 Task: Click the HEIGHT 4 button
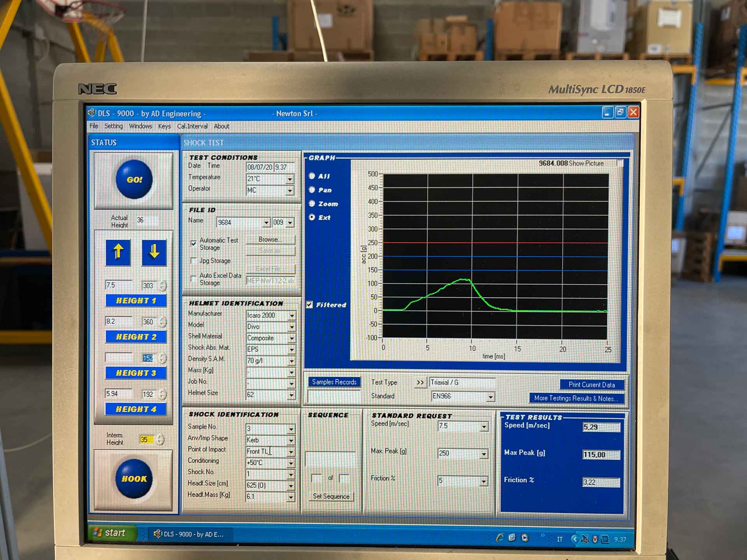pyautogui.click(x=136, y=409)
